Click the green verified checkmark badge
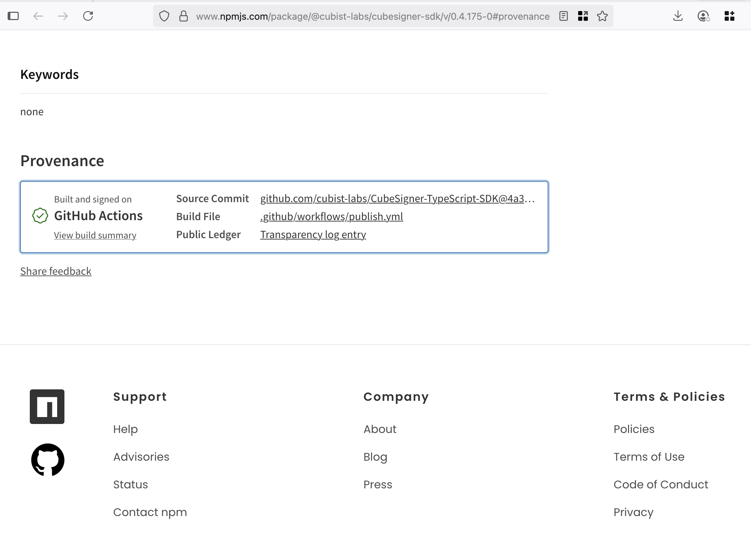 tap(40, 216)
